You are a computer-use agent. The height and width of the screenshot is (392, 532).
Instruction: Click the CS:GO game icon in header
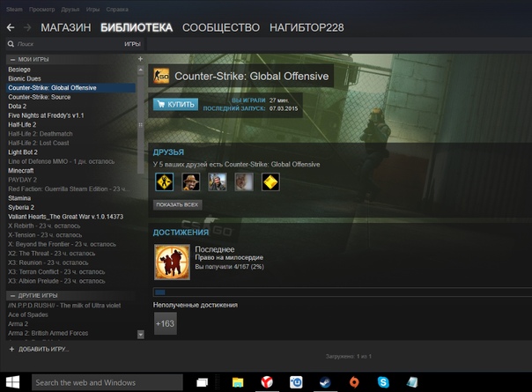(161, 76)
